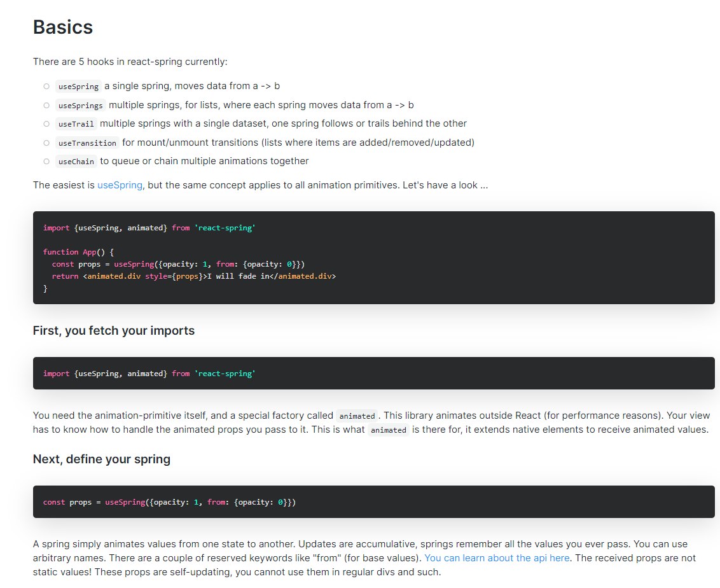Click the standalone import statement code block
This screenshot has height=588, width=720.
coord(149,374)
